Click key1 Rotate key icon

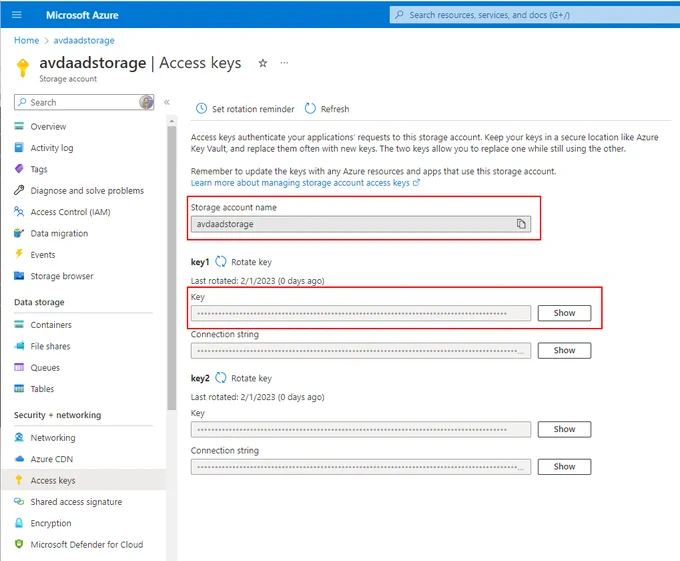[221, 261]
